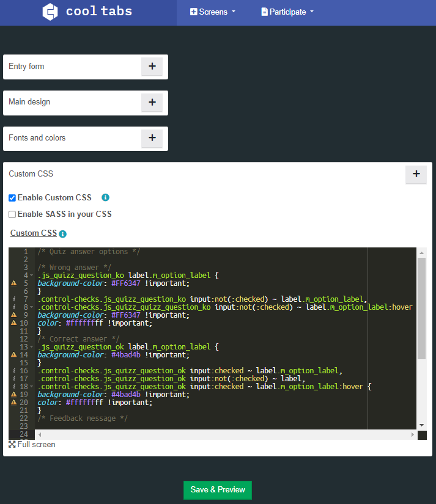Click the Save & Preview button

(218, 490)
